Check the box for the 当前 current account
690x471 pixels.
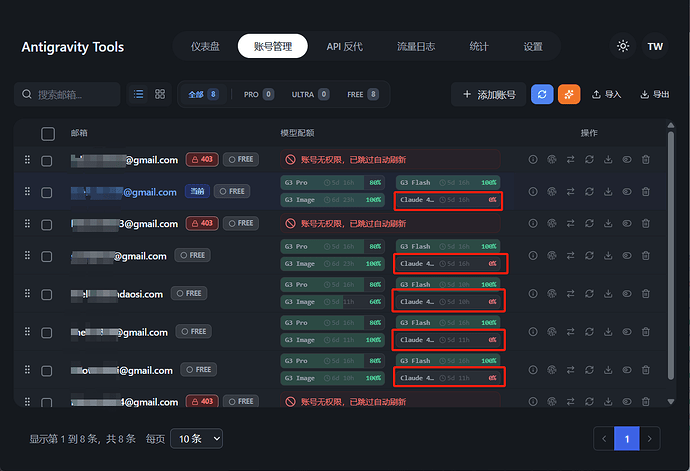tap(47, 193)
